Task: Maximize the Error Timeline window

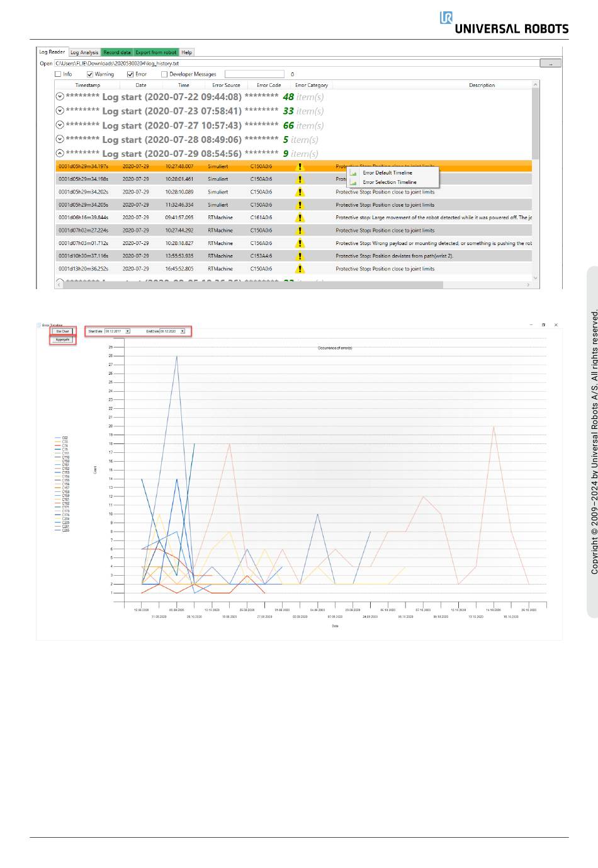Action: (543, 325)
